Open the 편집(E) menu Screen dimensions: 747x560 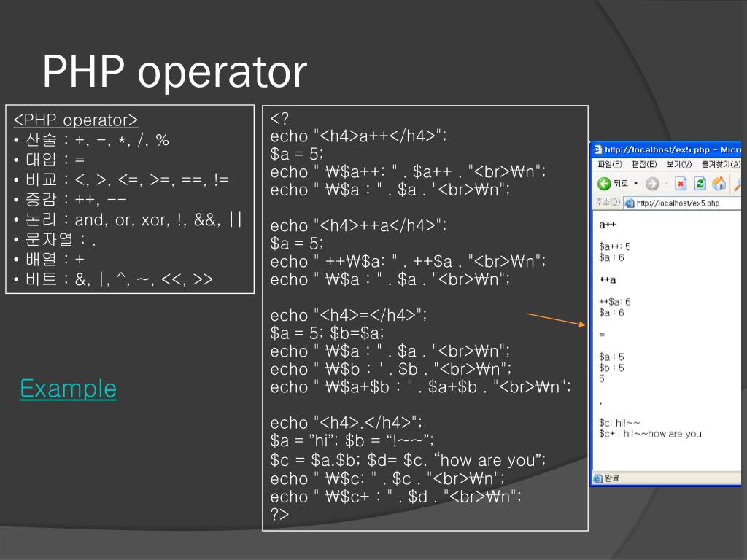click(x=644, y=164)
